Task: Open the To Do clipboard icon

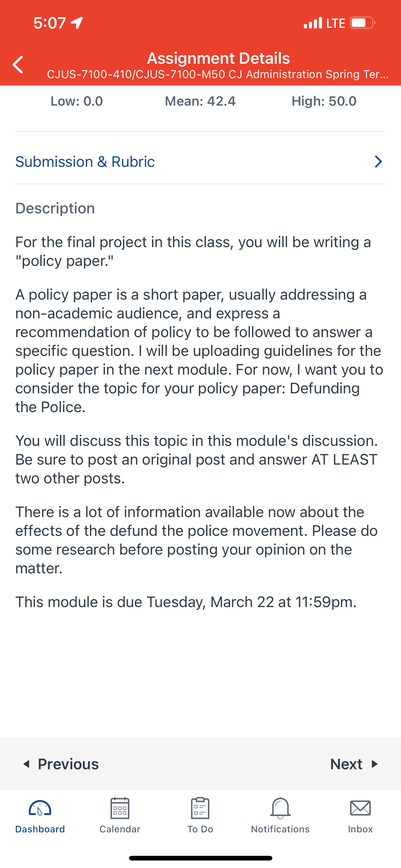Action: pyautogui.click(x=200, y=808)
